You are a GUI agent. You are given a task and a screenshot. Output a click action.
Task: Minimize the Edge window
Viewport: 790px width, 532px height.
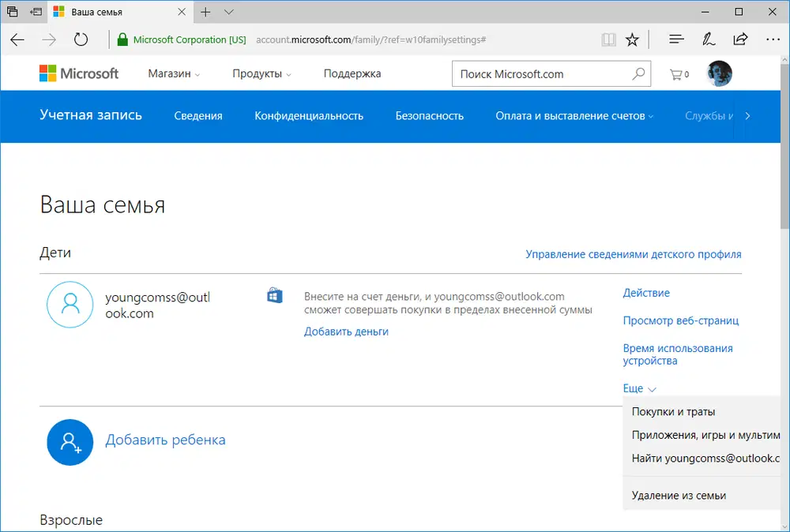pyautogui.click(x=705, y=12)
